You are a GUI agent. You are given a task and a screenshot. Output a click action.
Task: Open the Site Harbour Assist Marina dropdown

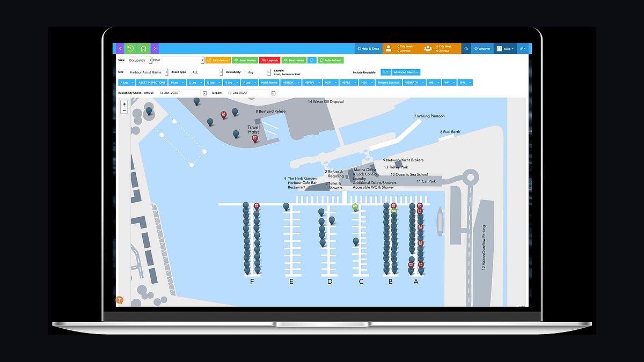(x=148, y=72)
